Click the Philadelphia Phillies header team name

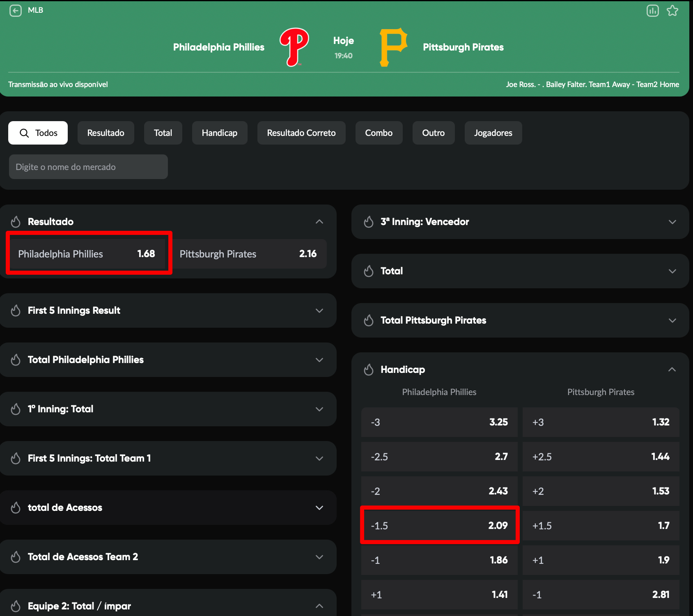tap(219, 47)
